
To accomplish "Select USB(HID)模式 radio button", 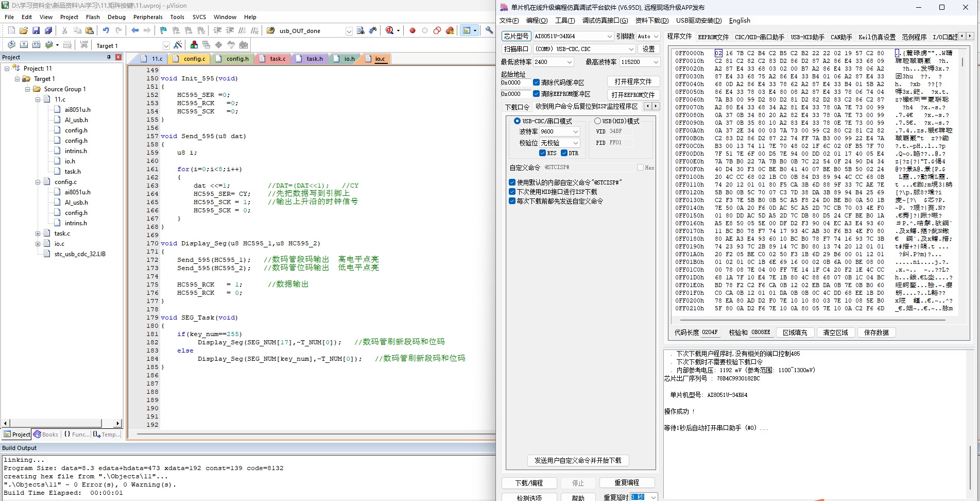I will 597,121.
